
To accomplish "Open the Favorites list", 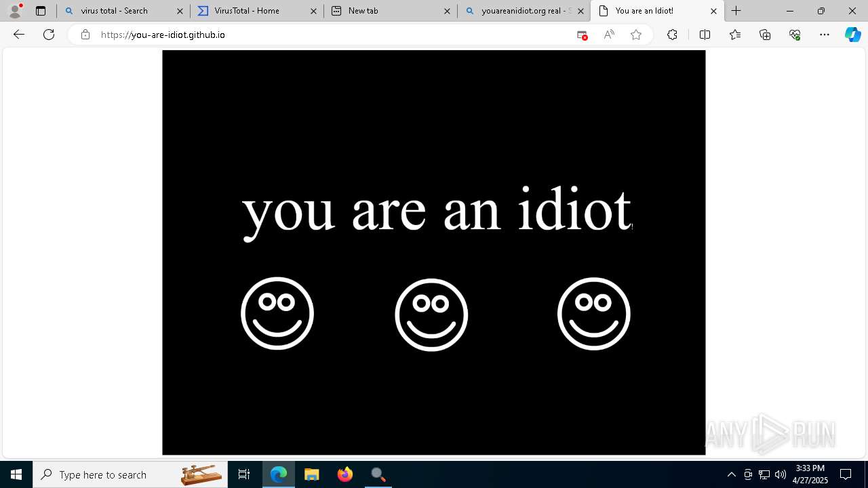I will [735, 35].
